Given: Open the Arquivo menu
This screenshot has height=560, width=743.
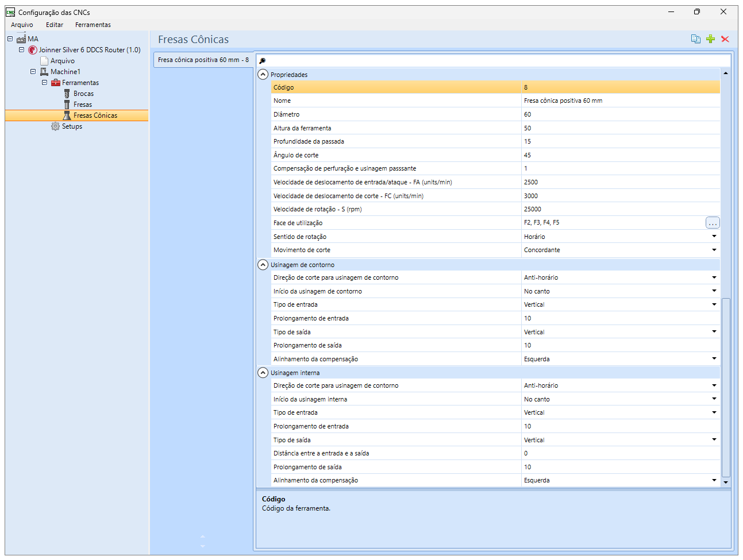Looking at the screenshot, I should click(22, 25).
